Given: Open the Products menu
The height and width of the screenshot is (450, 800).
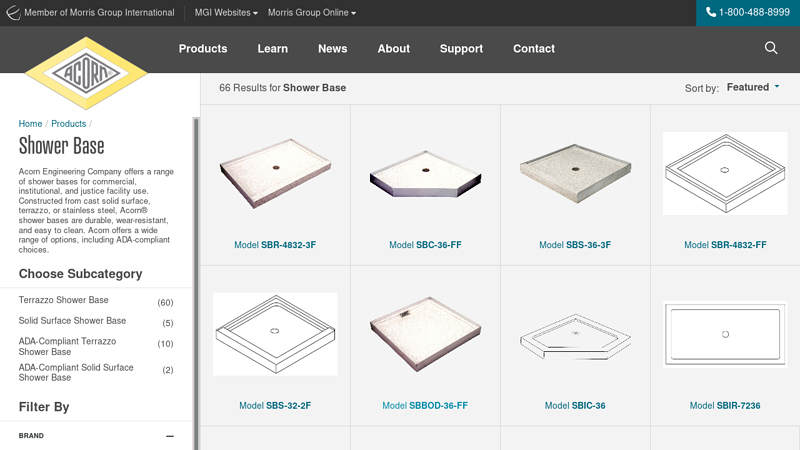Looking at the screenshot, I should [x=203, y=49].
